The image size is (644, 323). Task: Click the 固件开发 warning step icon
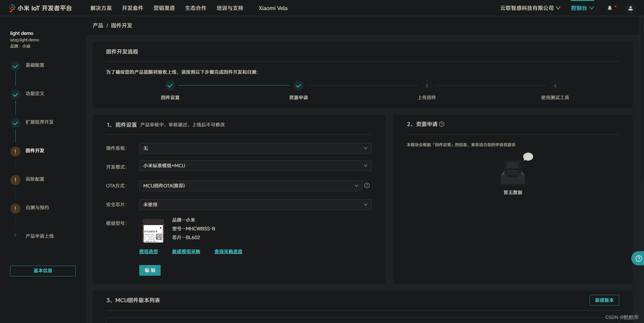[15, 152]
